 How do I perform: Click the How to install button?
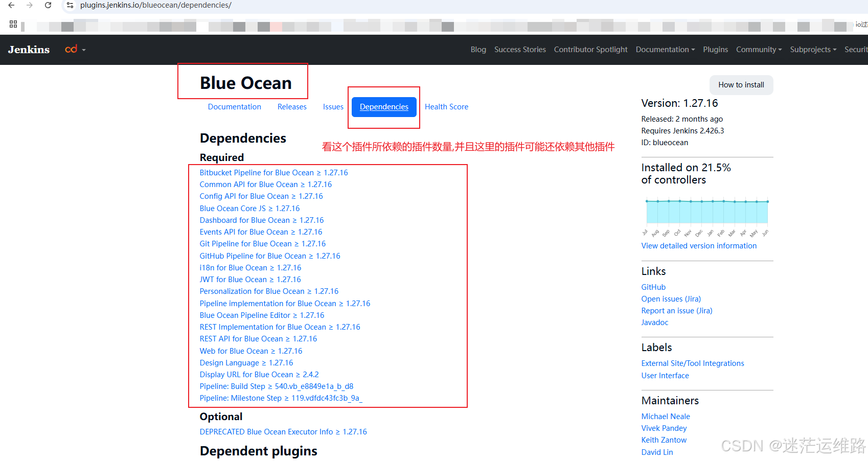741,85
